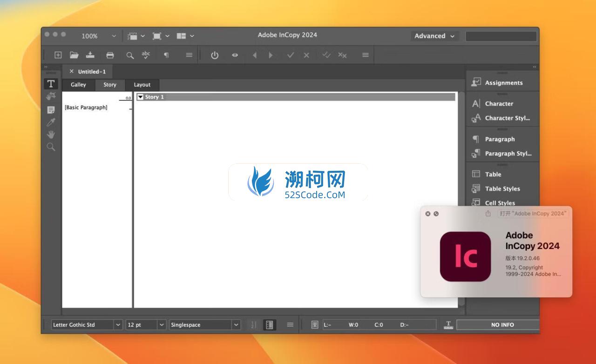Click the New Document icon

[58, 55]
